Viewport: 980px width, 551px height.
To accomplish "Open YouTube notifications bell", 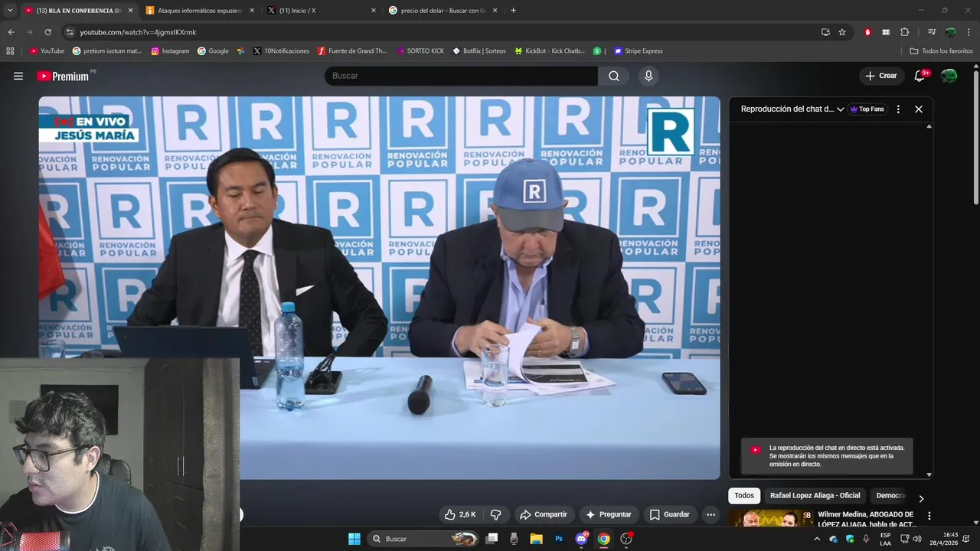I will 920,76.
